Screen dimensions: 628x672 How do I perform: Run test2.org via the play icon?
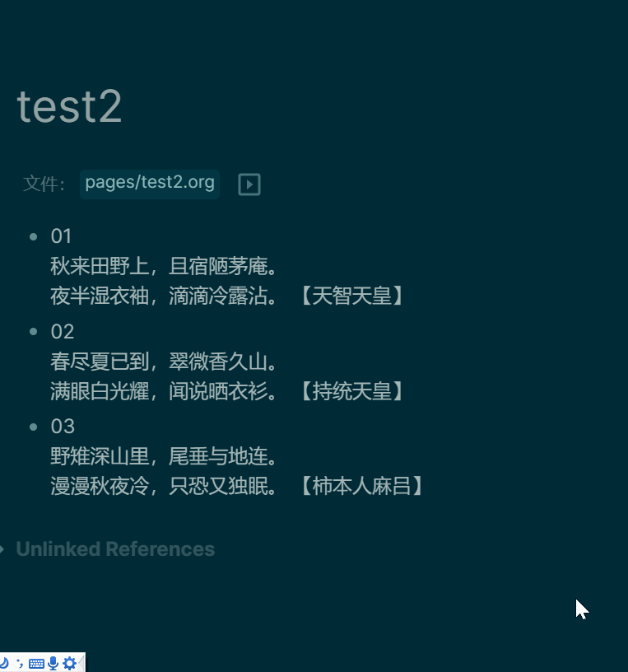pos(249,184)
